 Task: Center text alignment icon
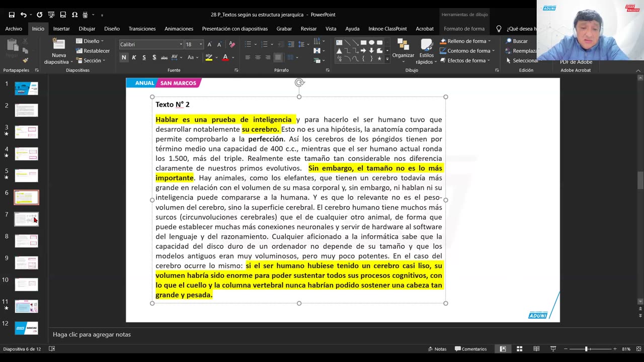[x=258, y=57]
